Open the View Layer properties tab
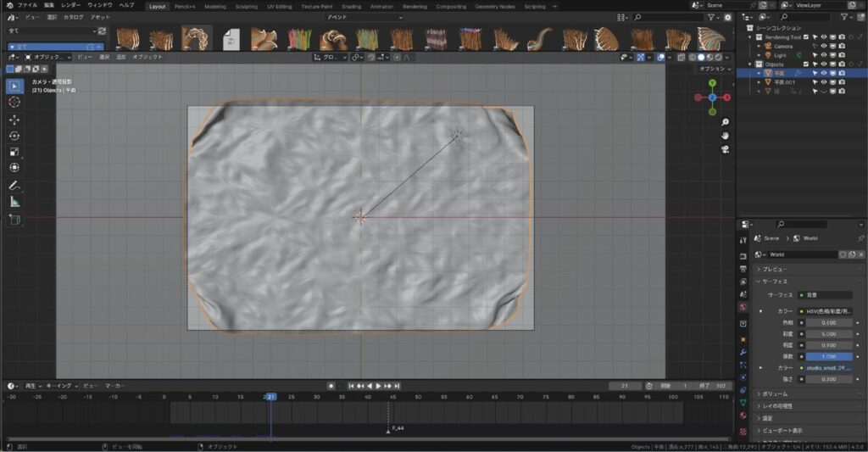Image resolution: width=868 pixels, height=452 pixels. (x=743, y=282)
